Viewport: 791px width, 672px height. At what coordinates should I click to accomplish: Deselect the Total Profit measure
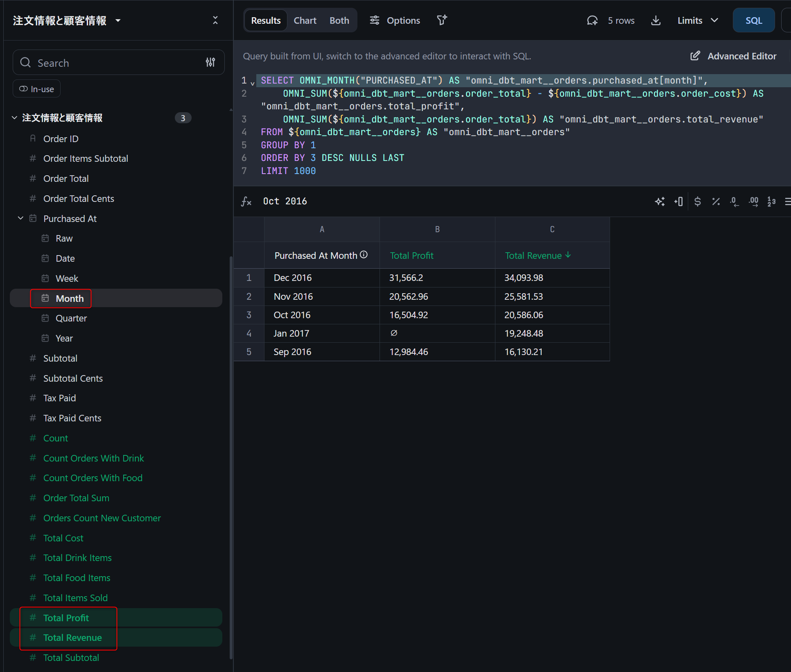point(66,618)
